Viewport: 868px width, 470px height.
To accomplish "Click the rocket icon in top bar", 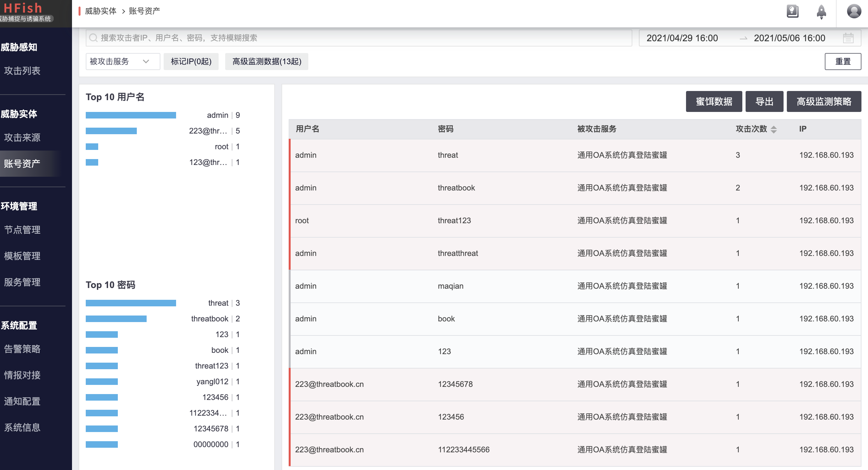I will [x=821, y=12].
